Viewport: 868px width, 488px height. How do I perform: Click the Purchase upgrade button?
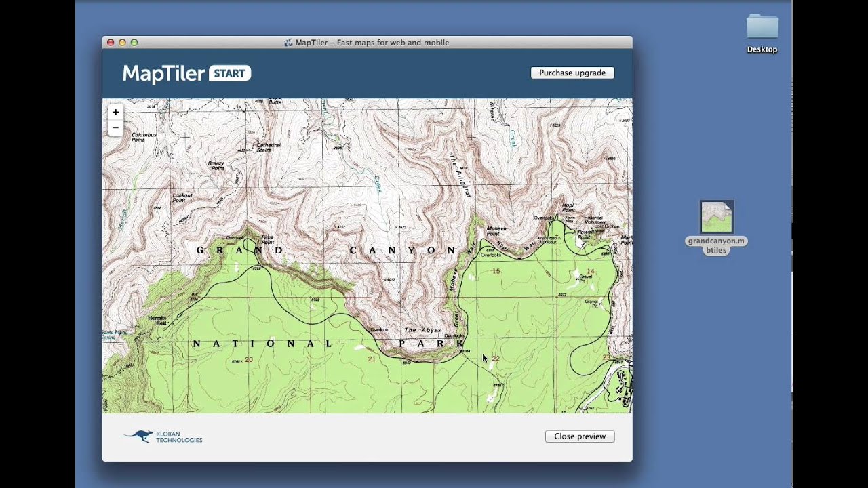pyautogui.click(x=572, y=73)
